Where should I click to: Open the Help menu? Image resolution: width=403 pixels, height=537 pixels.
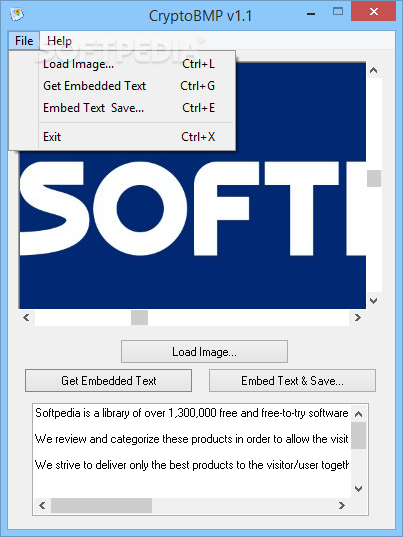tap(59, 41)
